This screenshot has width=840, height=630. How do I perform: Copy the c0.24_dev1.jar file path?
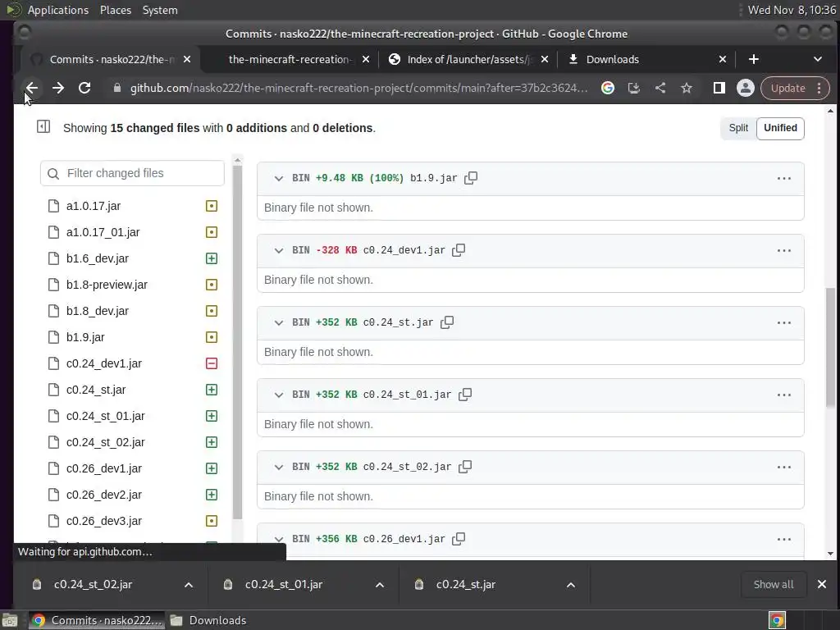(x=459, y=250)
